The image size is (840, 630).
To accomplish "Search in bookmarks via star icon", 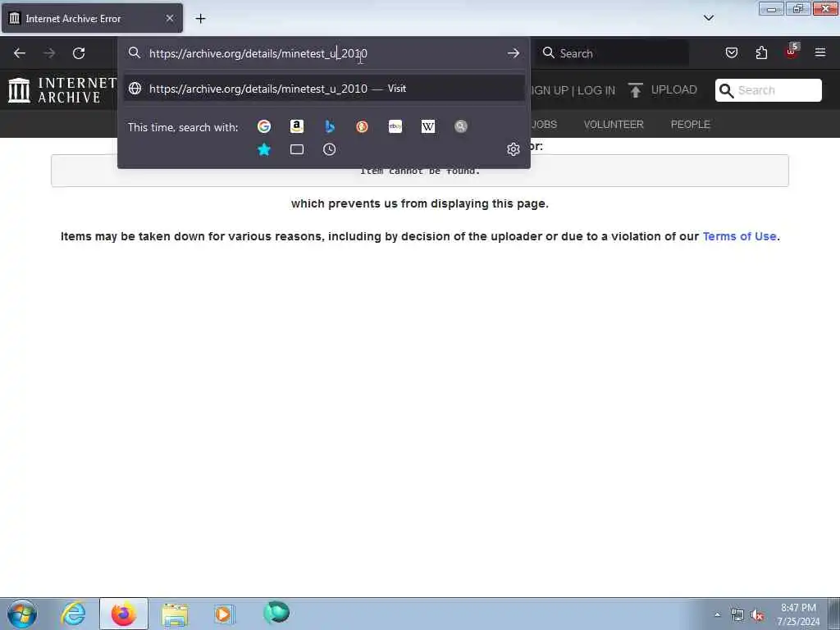I will (x=264, y=149).
